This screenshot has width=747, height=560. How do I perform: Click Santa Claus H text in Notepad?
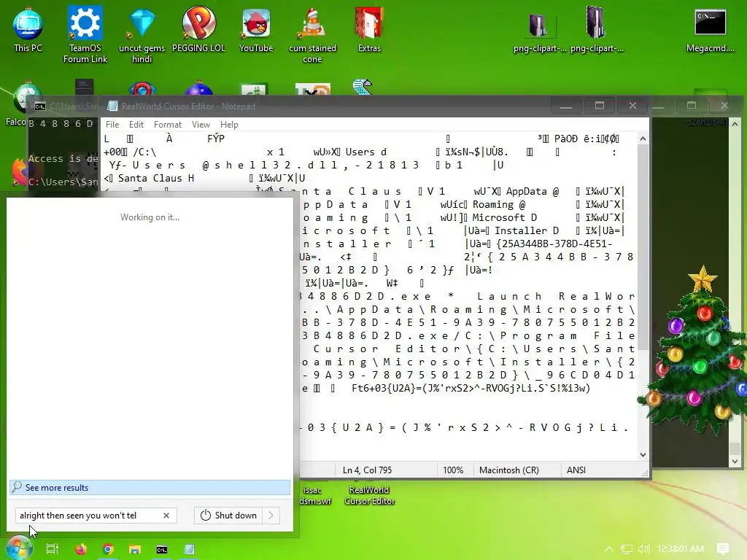156,178
